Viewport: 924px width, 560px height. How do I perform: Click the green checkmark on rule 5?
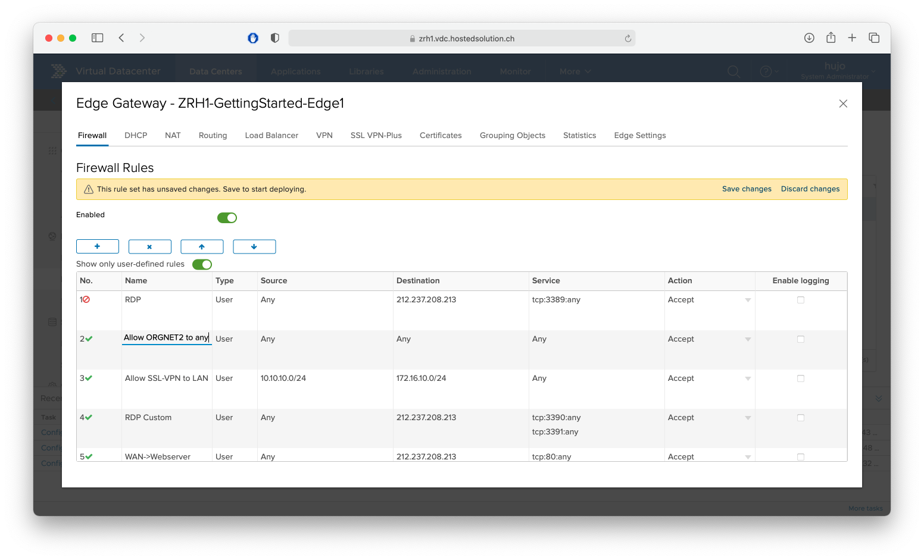point(89,456)
